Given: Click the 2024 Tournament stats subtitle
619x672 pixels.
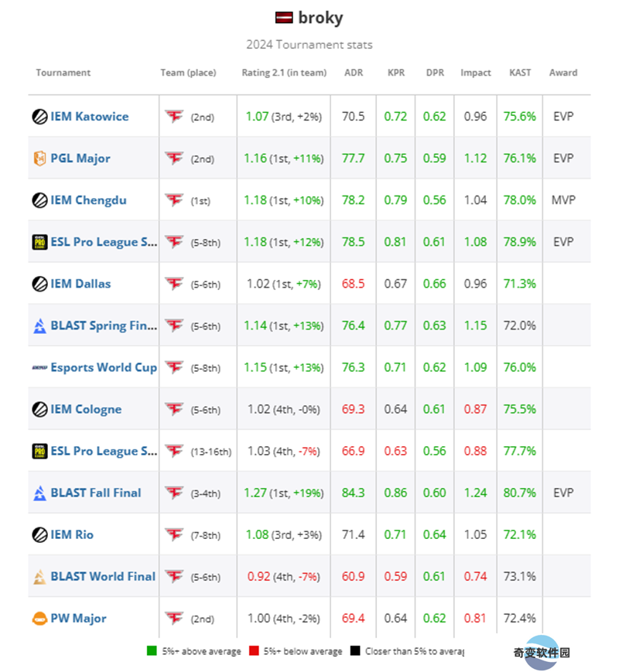Looking at the screenshot, I should coord(309,45).
